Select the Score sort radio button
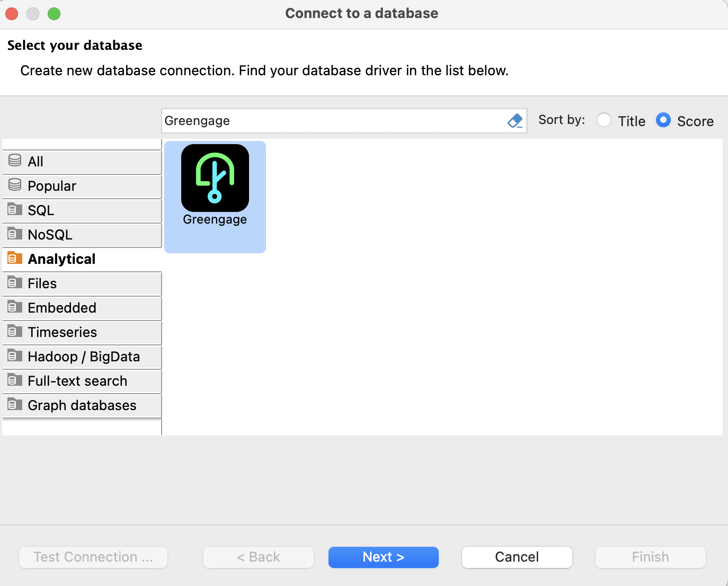Screen dimensions: 728x586 click(x=663, y=120)
